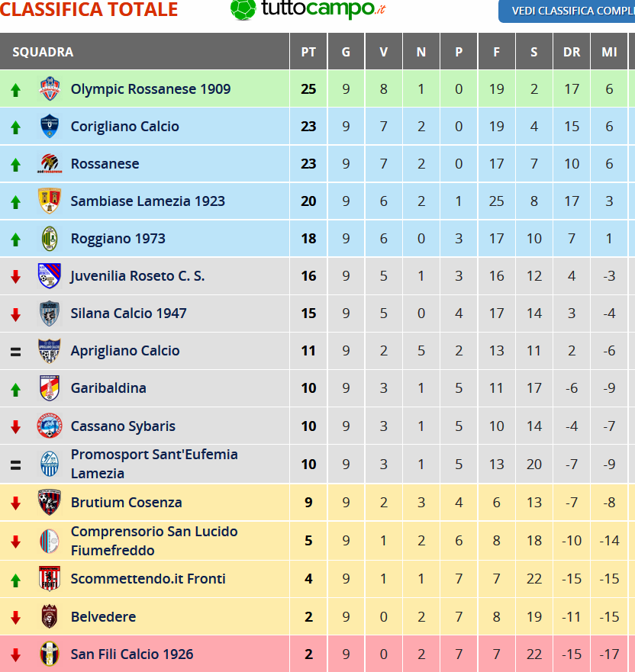Click the Olympic Rossanese 1909 team crest
Image resolution: width=635 pixels, height=672 pixels.
pos(50,88)
